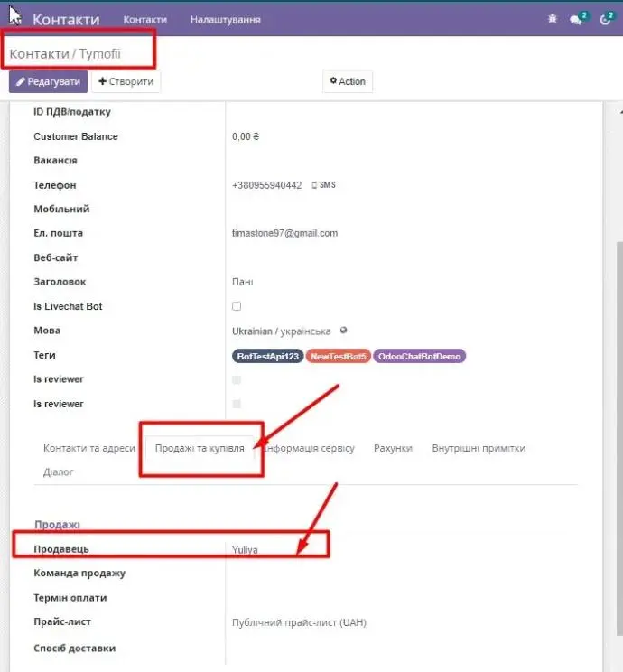Viewport: 623px width, 672px height.
Task: Switch to the Продажі та купівля tab
Action: 200,448
